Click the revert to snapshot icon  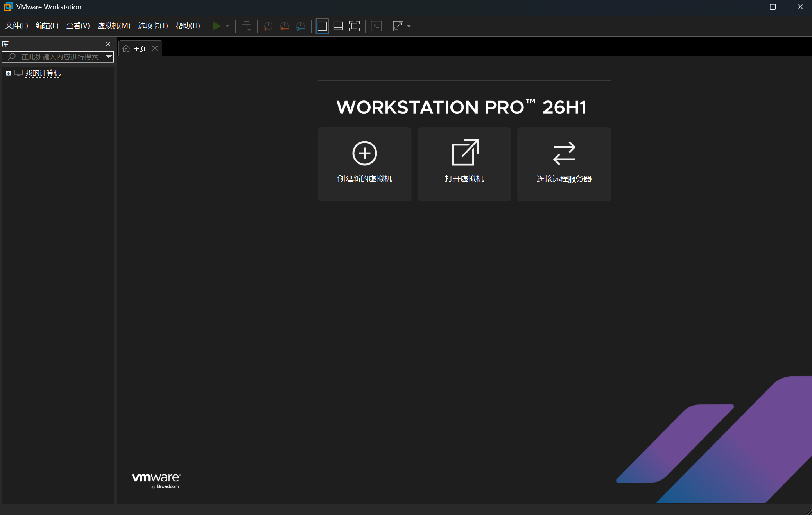click(285, 26)
